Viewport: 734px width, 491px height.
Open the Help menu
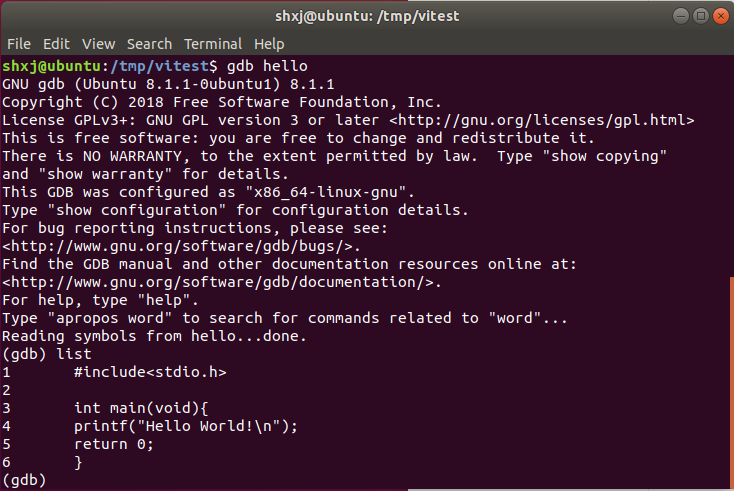[269, 44]
